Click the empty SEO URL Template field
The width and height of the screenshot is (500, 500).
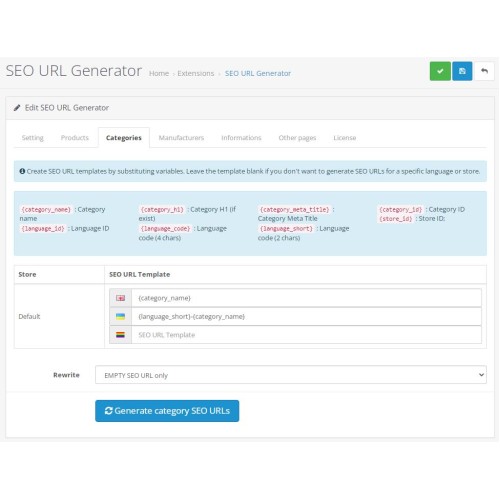point(306,335)
